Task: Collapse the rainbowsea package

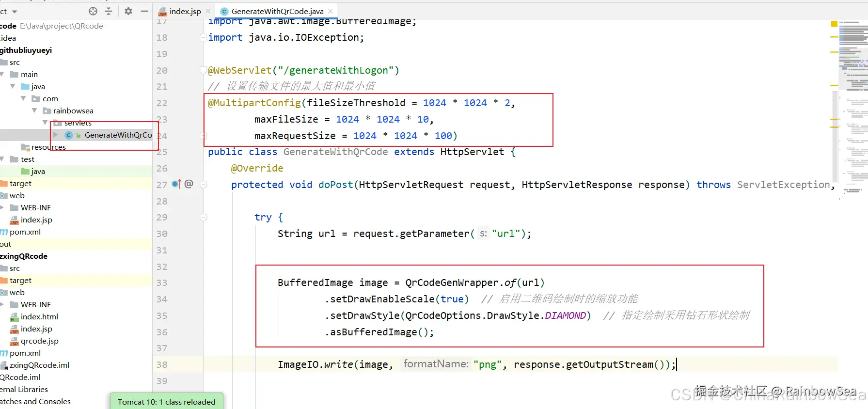Action: (34, 110)
